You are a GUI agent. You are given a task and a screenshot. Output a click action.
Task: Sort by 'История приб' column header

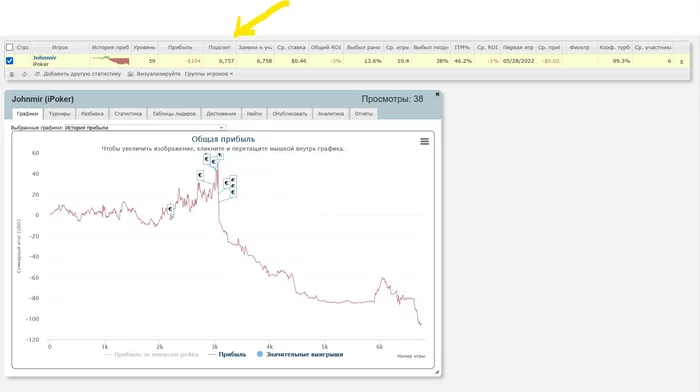(x=110, y=47)
